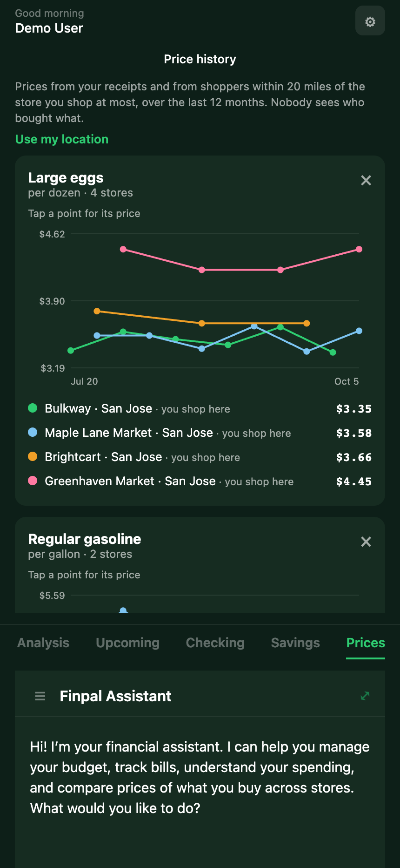
Task: Click the $4.62 axis label
Action: [x=52, y=234]
